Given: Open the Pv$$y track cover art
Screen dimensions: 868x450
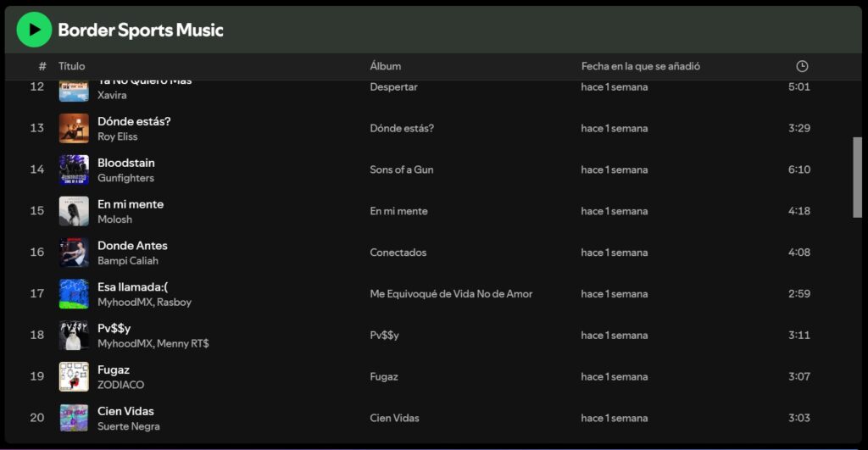Looking at the screenshot, I should pos(74,335).
